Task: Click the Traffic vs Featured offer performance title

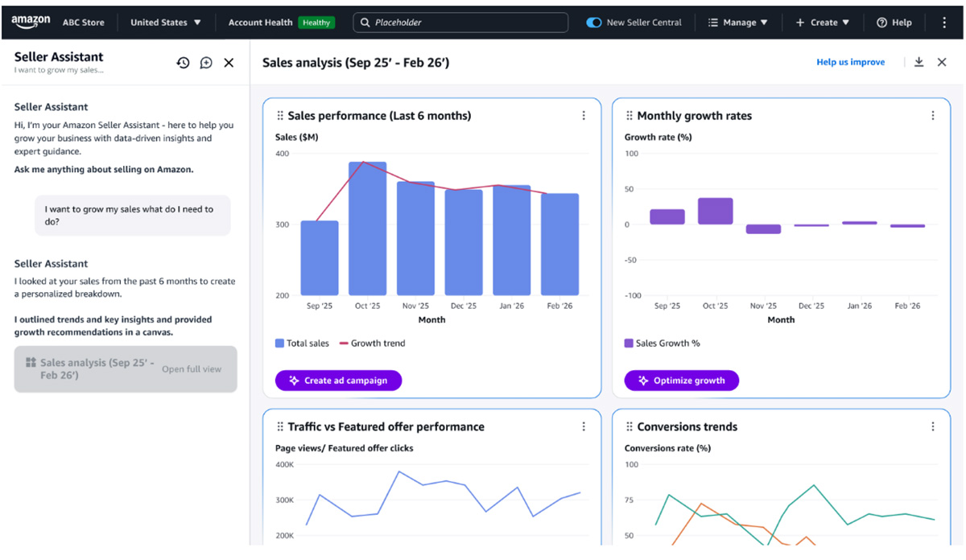Action: (386, 427)
